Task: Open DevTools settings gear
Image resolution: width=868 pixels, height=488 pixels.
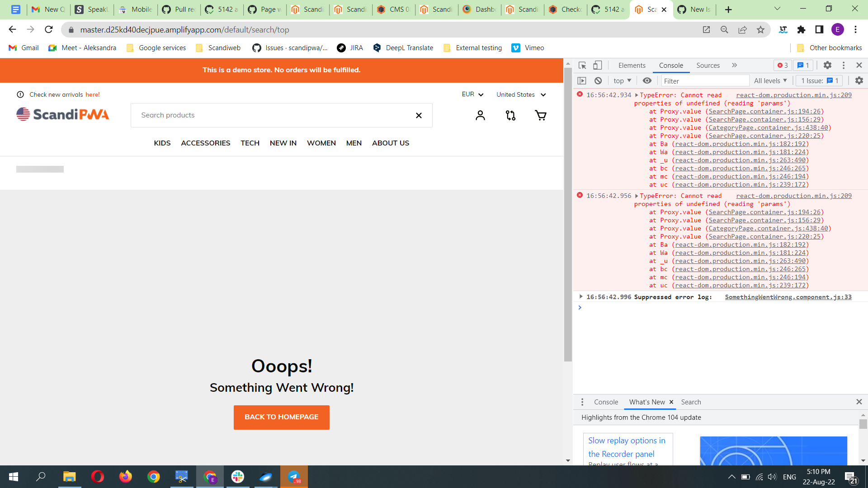Action: (828, 65)
